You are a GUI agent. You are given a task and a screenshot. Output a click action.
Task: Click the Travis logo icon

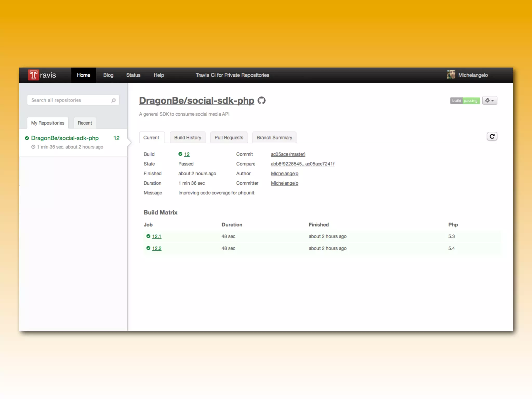34,75
